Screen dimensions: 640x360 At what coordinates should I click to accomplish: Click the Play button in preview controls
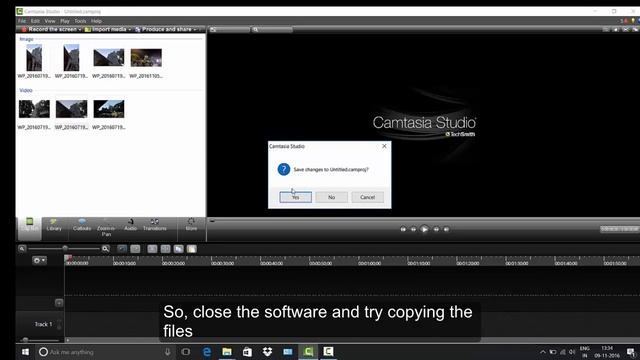424,229
